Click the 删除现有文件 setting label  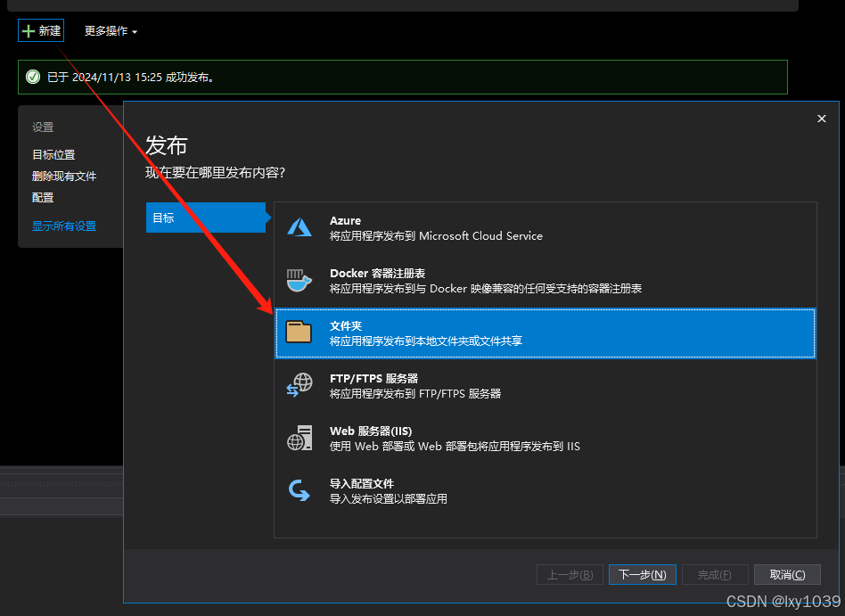point(64,177)
